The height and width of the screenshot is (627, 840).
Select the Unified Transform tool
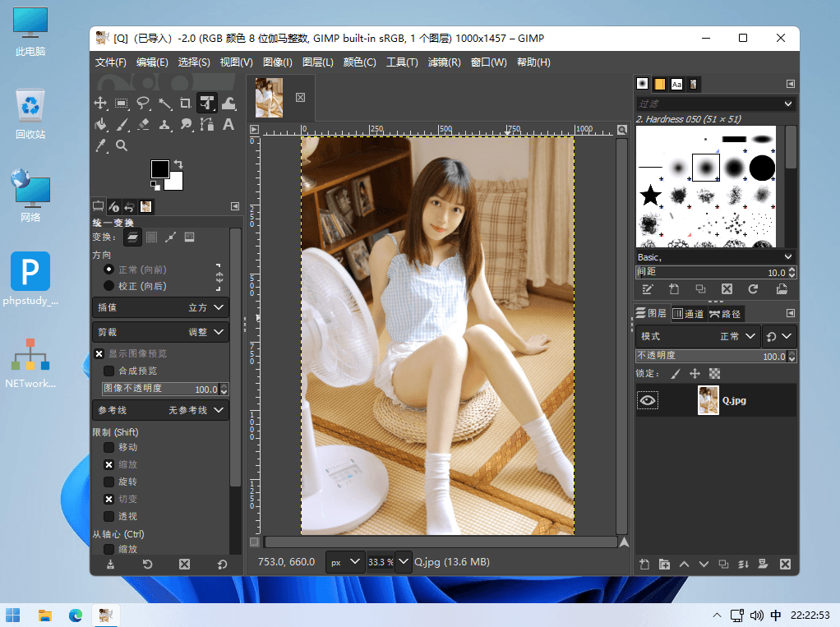click(x=207, y=103)
